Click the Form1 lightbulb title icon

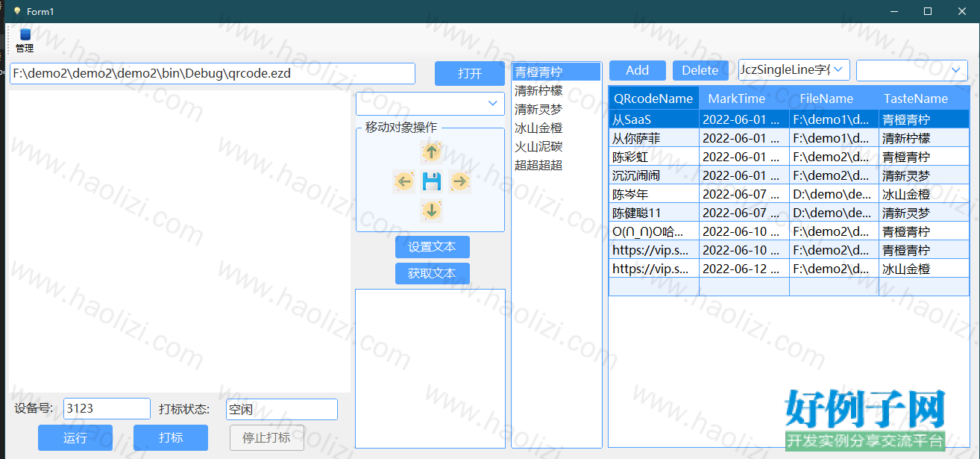tap(16, 11)
